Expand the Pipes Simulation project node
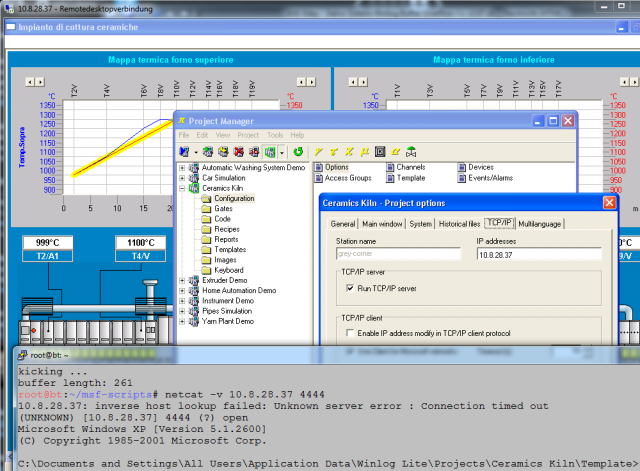The width and height of the screenshot is (640, 471). click(x=182, y=311)
